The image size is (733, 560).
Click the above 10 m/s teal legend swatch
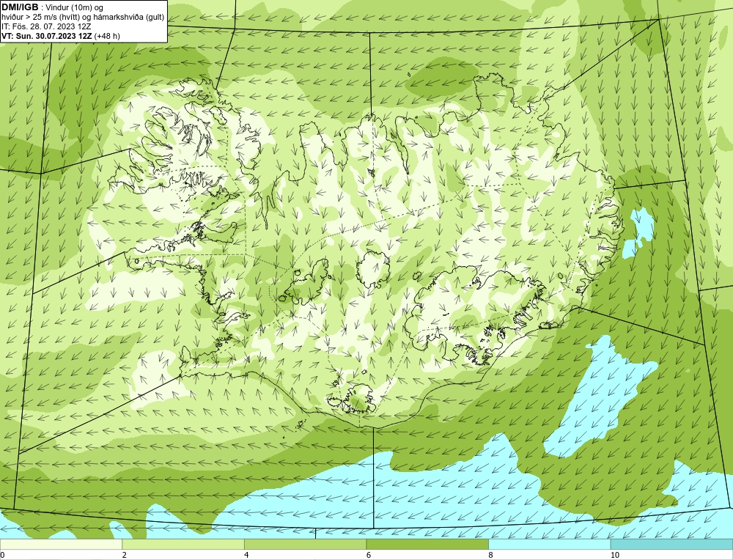(671, 544)
